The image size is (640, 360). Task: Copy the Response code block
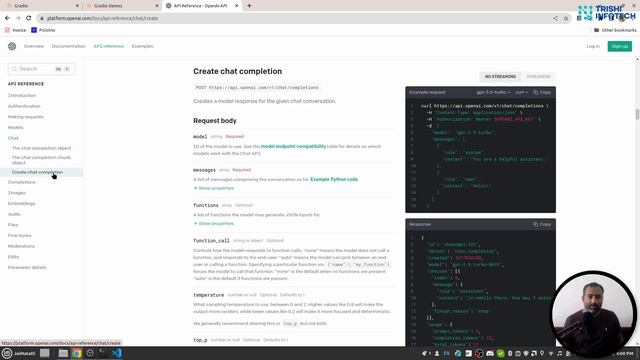(x=542, y=224)
